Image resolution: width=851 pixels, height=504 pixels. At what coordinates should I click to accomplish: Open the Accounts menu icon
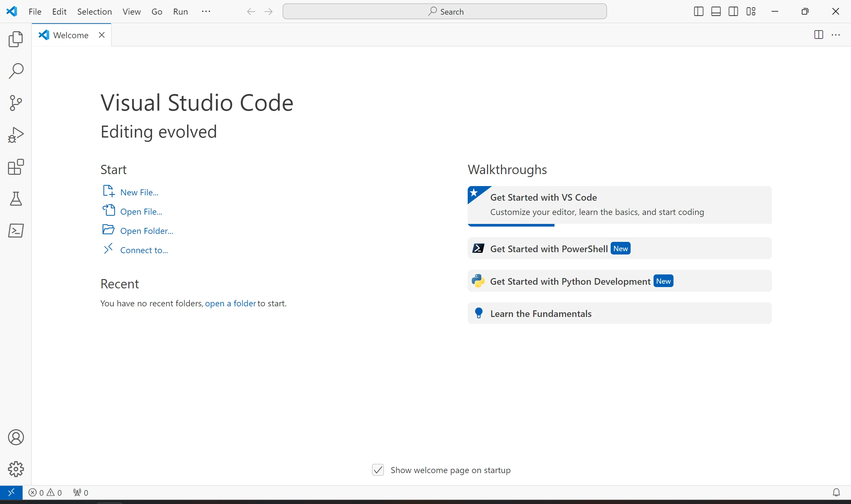[x=16, y=437]
